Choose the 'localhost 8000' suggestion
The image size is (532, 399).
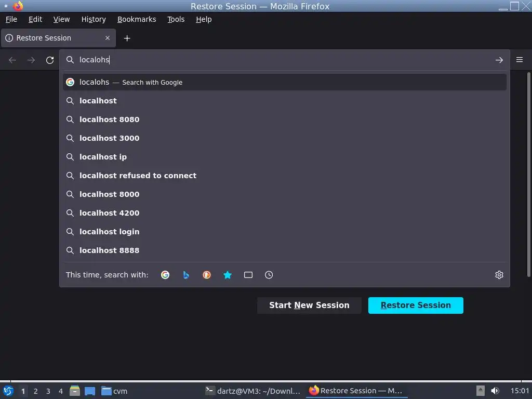tap(284, 194)
